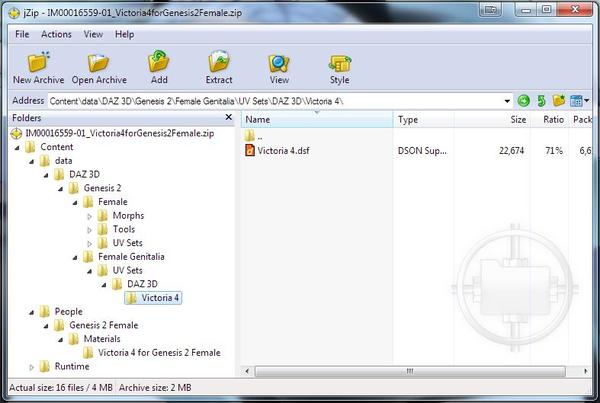Screen dimensions: 600x403
Task: Select the Runtime folder
Action: point(64,366)
